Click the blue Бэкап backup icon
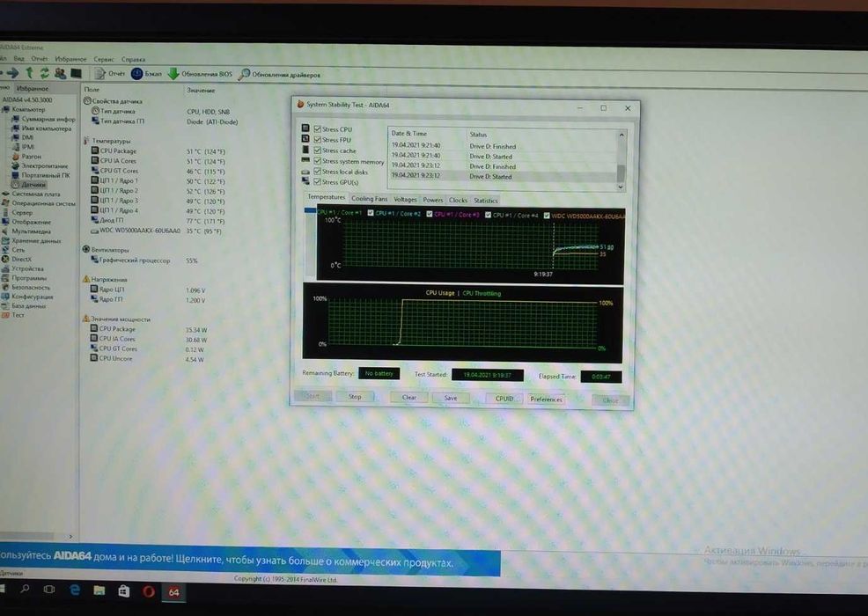 point(136,74)
